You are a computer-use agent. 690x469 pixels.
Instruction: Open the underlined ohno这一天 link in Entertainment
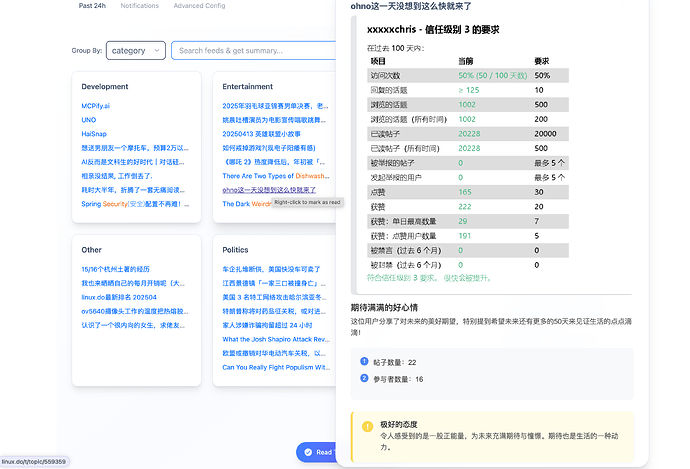click(269, 190)
